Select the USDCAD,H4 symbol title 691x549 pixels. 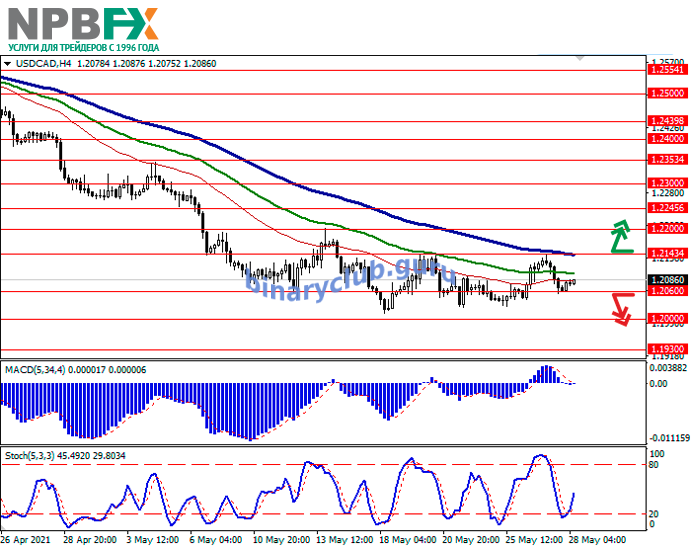(37, 63)
